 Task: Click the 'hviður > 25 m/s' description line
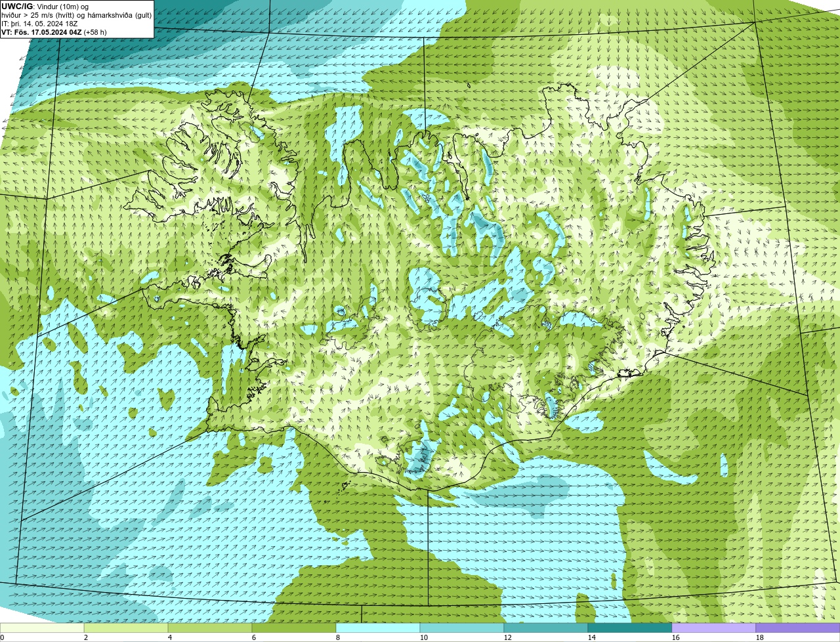(76, 15)
